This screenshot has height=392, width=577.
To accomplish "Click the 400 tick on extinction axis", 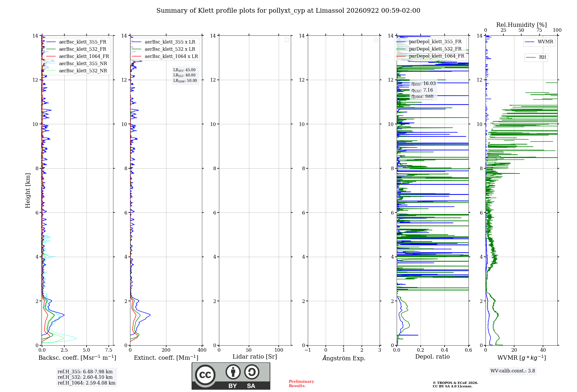I will click(202, 350).
